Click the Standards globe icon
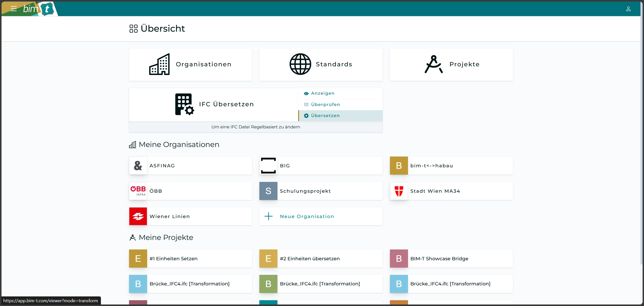Screen dimensions: 644x306 point(300,64)
